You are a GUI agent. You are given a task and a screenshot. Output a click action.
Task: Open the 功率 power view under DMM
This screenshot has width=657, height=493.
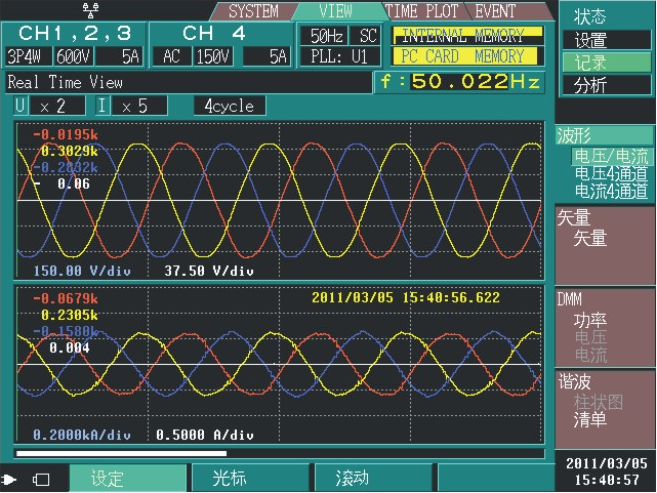(x=590, y=321)
